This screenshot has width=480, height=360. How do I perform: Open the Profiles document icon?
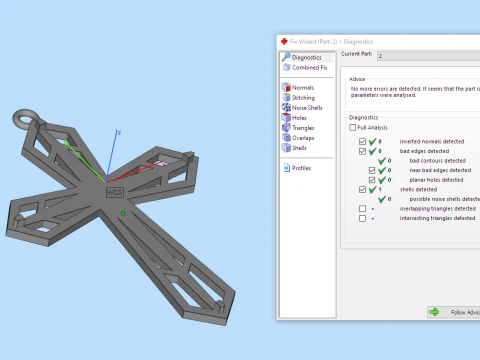click(x=287, y=168)
